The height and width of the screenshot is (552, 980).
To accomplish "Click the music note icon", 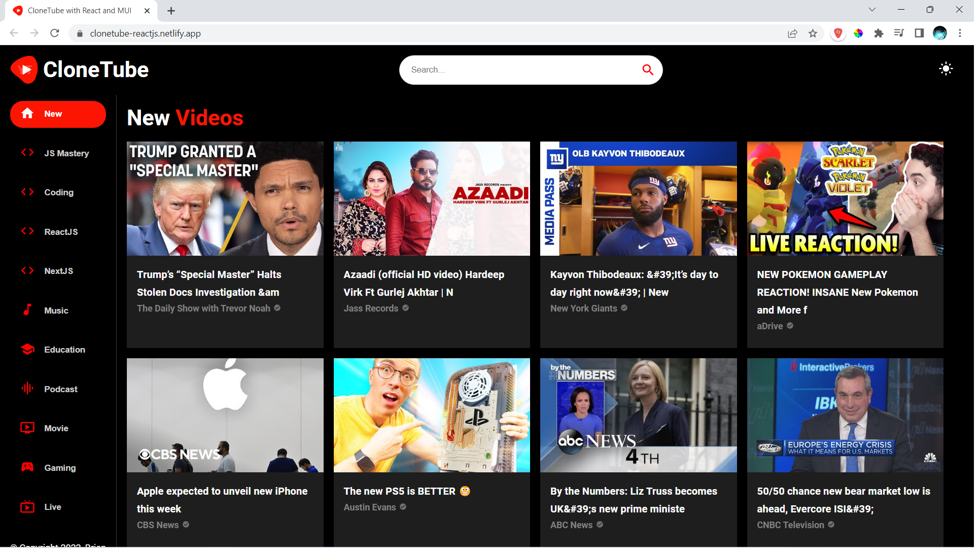I will (27, 312).
